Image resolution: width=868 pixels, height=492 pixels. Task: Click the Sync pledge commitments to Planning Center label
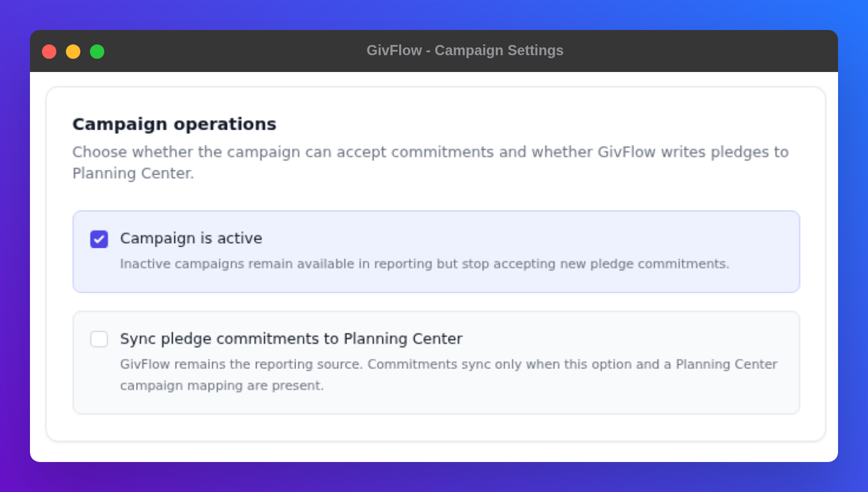tap(291, 339)
